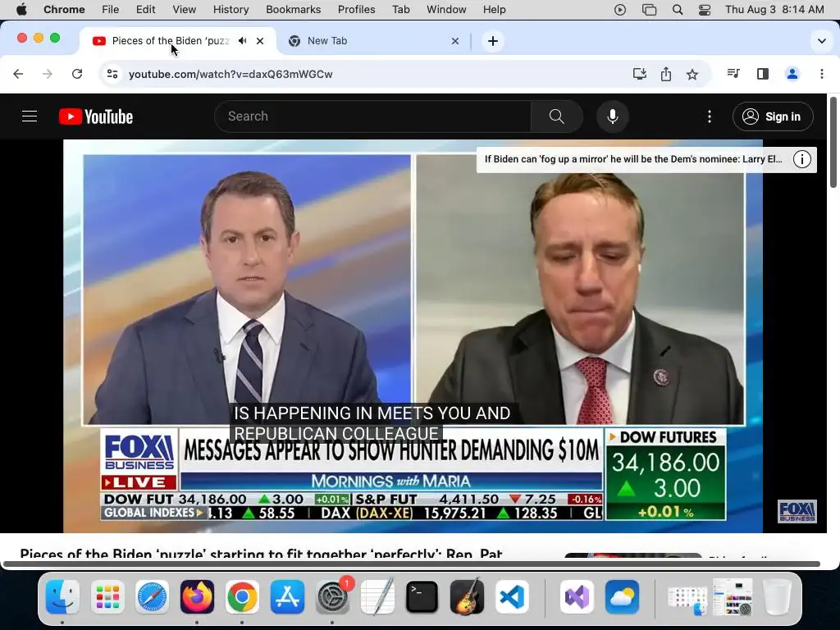Open the YouTube guide hamburger menu
The width and height of the screenshot is (840, 630).
(30, 116)
